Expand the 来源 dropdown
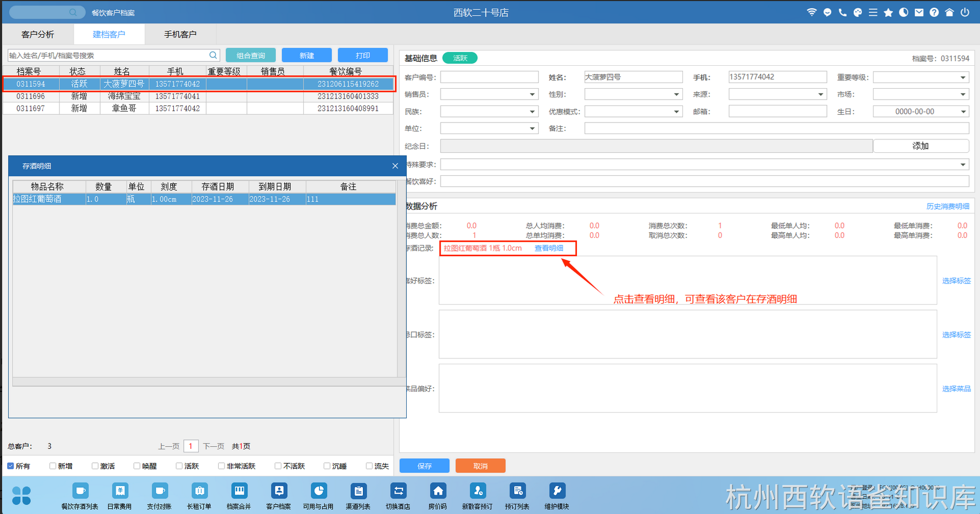 pyautogui.click(x=820, y=94)
